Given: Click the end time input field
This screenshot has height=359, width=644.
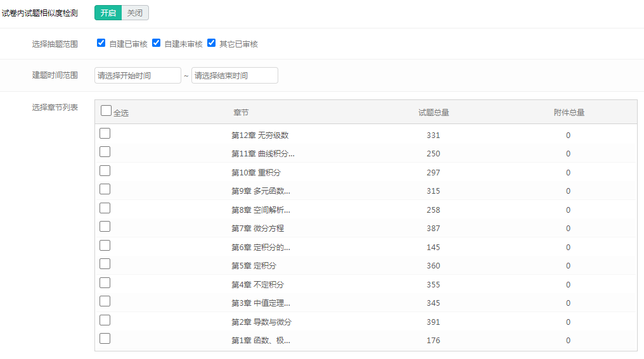Looking at the screenshot, I should 235,75.
